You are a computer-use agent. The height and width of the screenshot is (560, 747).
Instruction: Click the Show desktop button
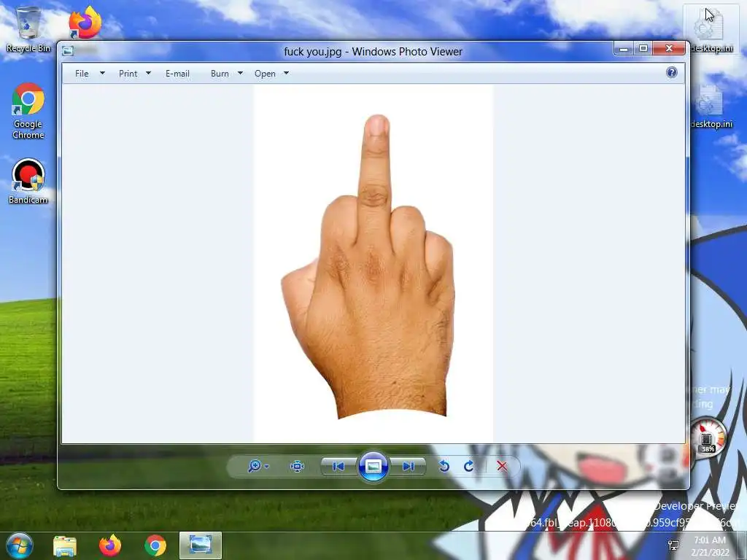coord(742,545)
